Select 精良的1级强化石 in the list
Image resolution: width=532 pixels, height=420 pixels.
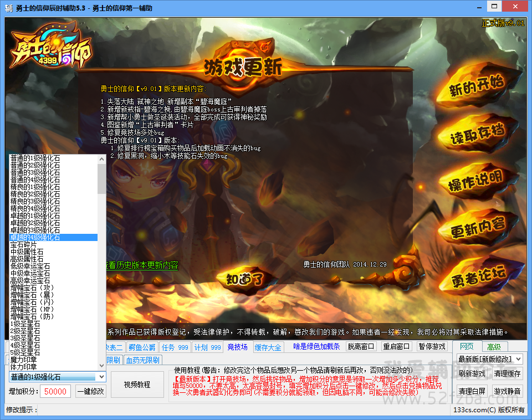[53, 187]
